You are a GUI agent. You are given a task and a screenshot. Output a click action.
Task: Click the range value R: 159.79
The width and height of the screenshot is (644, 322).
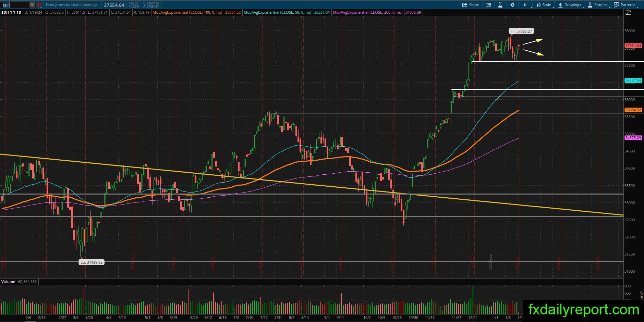coord(142,12)
